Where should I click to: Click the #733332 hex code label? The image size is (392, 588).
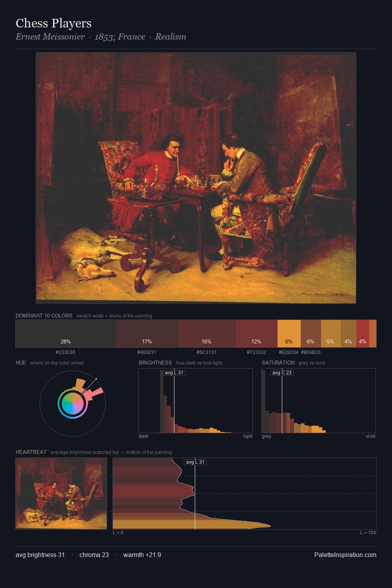tap(256, 352)
